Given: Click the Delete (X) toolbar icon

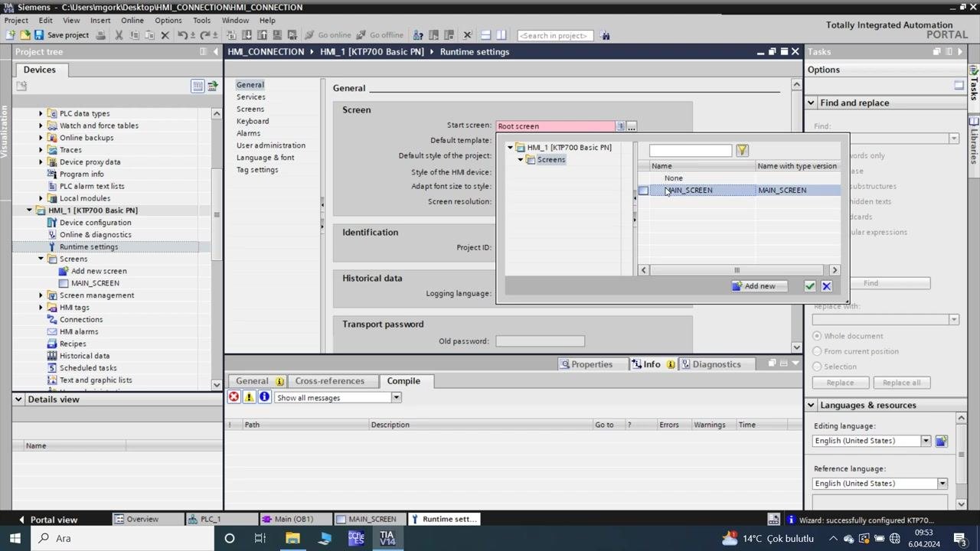Looking at the screenshot, I should 165,35.
